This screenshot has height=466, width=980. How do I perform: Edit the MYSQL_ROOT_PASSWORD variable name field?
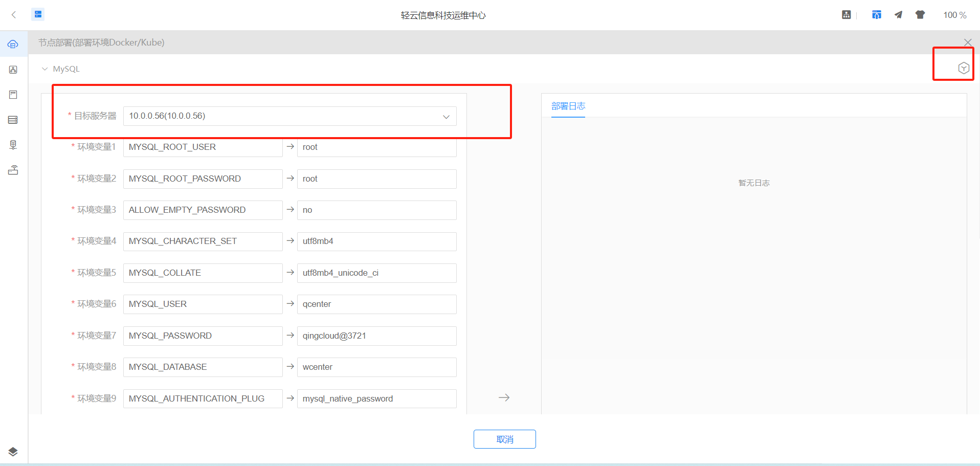203,179
